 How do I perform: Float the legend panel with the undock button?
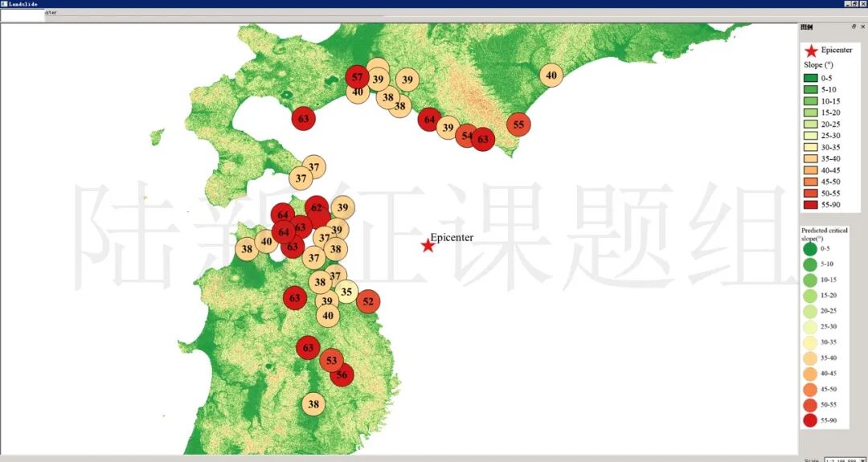click(854, 27)
